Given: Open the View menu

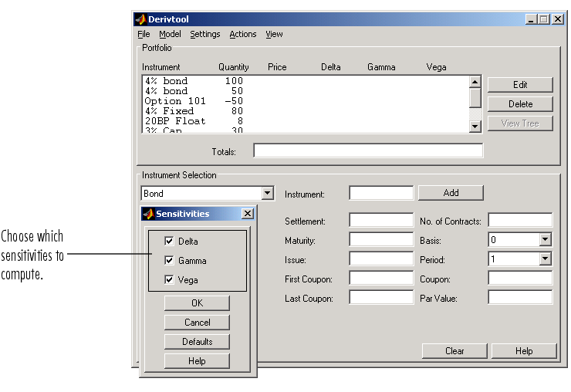Looking at the screenshot, I should coord(274,34).
